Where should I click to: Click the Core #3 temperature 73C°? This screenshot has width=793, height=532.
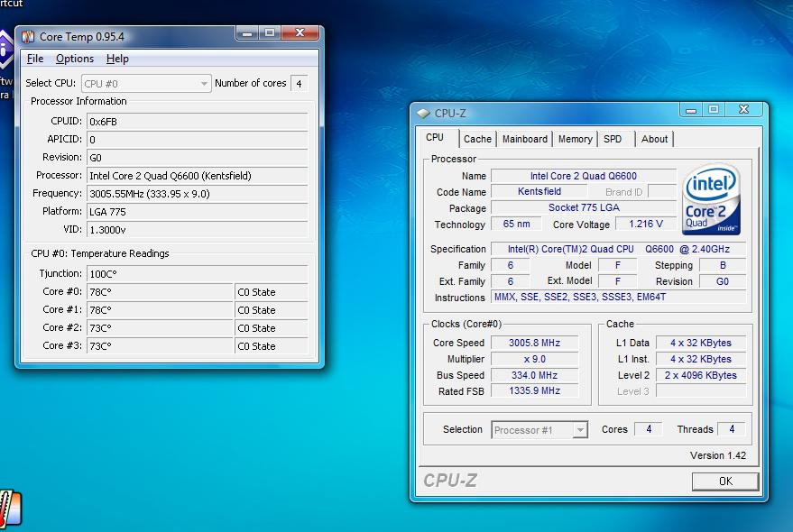pyautogui.click(x=160, y=346)
